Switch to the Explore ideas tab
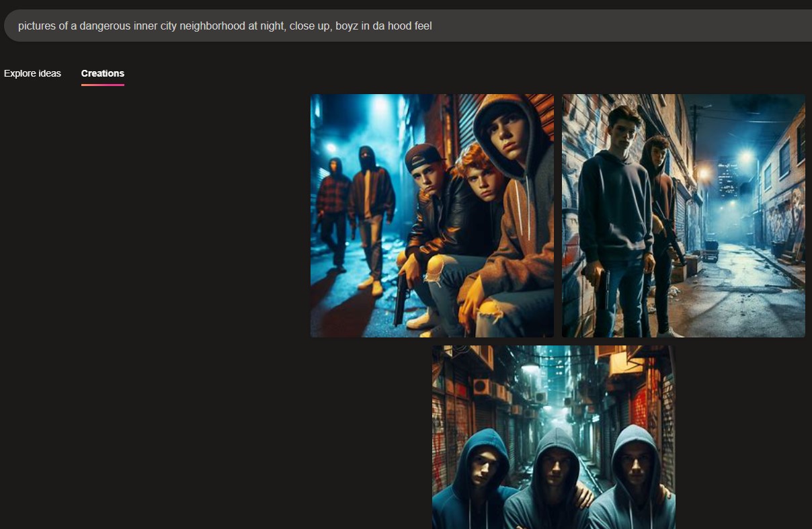This screenshot has height=529, width=812. tap(32, 73)
